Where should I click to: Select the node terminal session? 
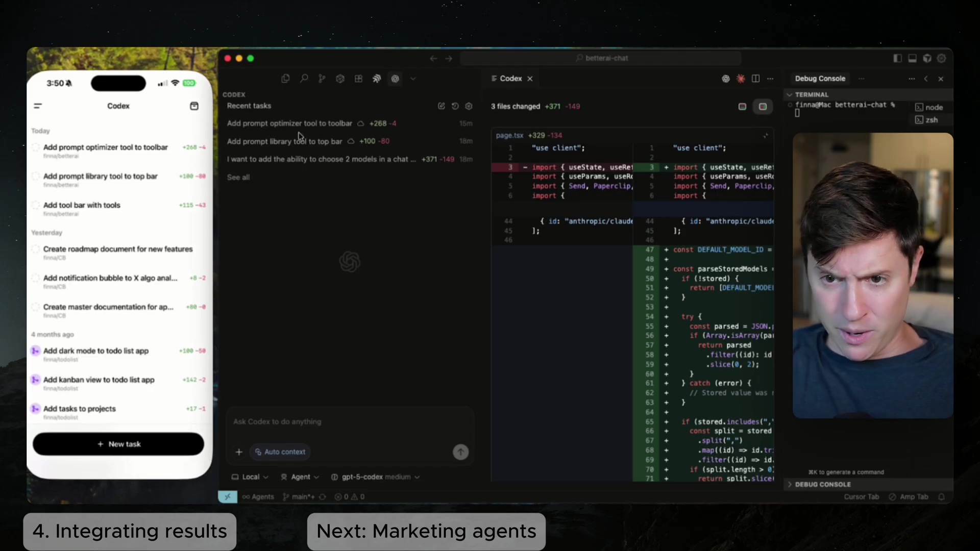(929, 107)
